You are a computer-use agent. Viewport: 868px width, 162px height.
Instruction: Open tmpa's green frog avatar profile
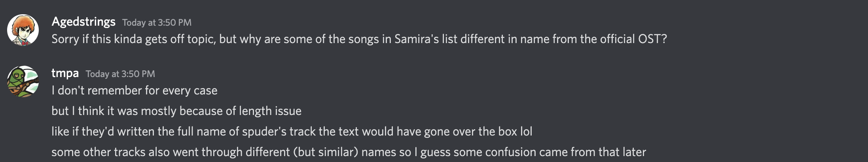click(x=23, y=81)
